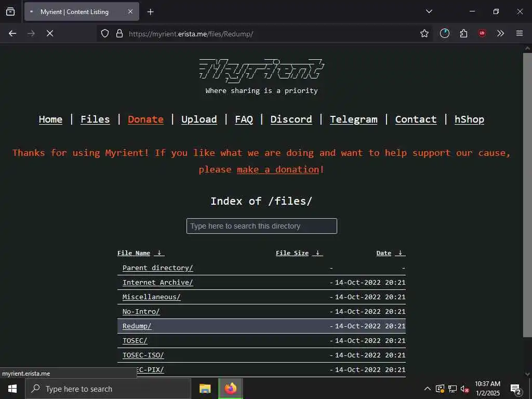Open a new browser tab
Viewport: 532px width, 399px height.
(x=150, y=12)
